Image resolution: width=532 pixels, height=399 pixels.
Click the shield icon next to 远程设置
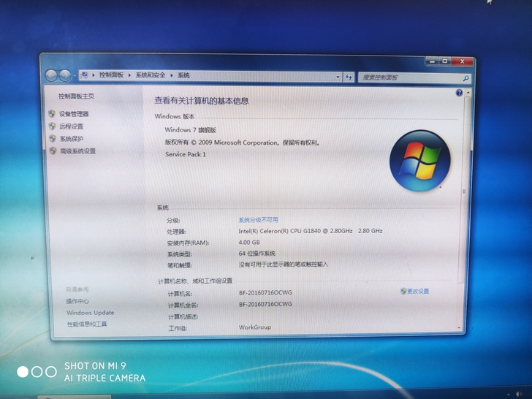pos(53,126)
